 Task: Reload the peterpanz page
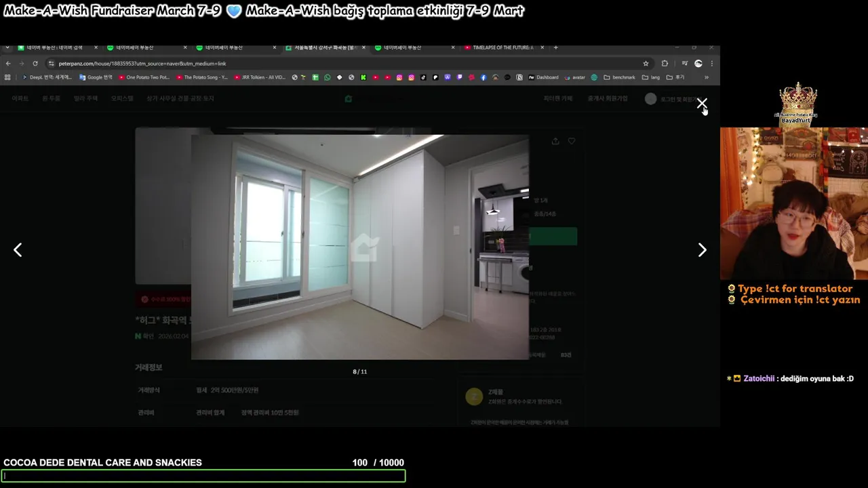[35, 64]
